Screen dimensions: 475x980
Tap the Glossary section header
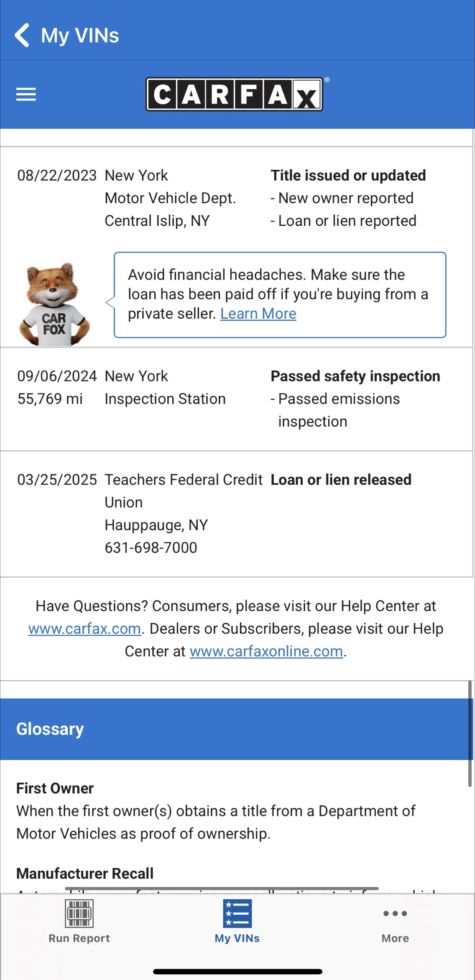click(x=237, y=729)
